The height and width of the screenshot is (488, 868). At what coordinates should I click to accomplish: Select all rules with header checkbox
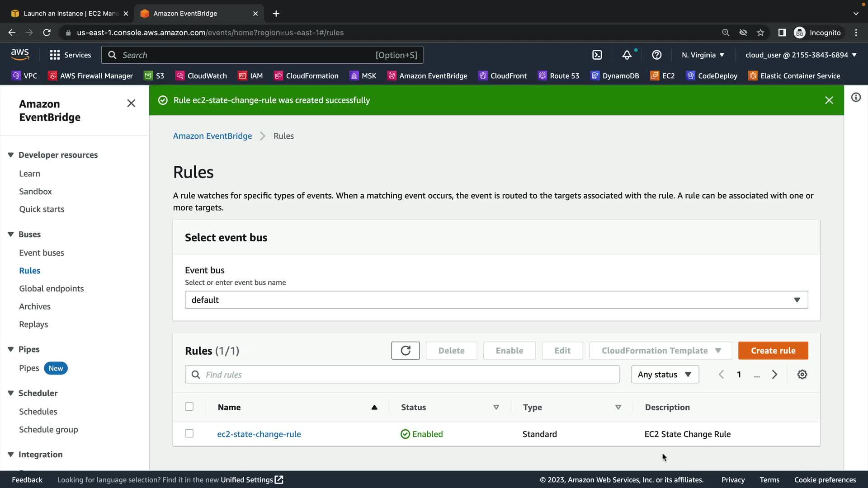189,407
